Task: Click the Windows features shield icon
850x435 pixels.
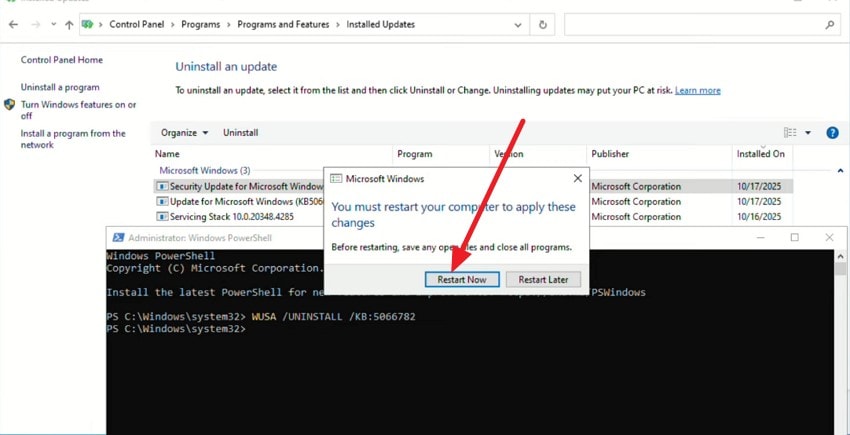Action: [x=9, y=105]
